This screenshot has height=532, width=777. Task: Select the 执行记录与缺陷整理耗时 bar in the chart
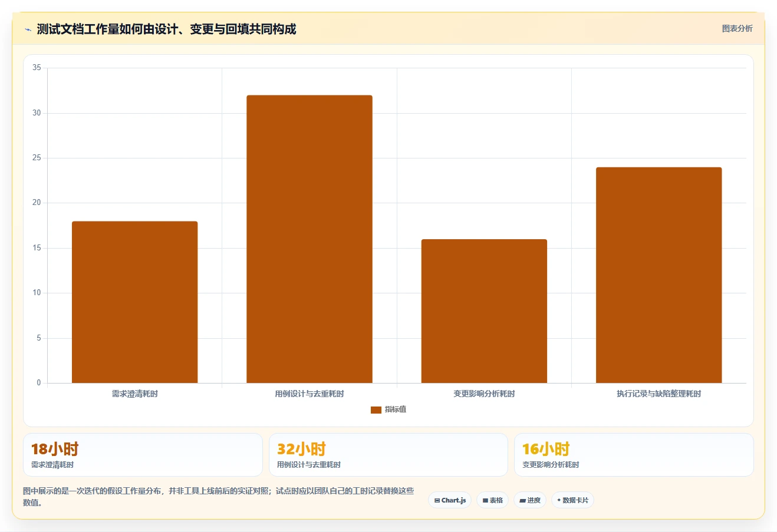[x=659, y=275]
